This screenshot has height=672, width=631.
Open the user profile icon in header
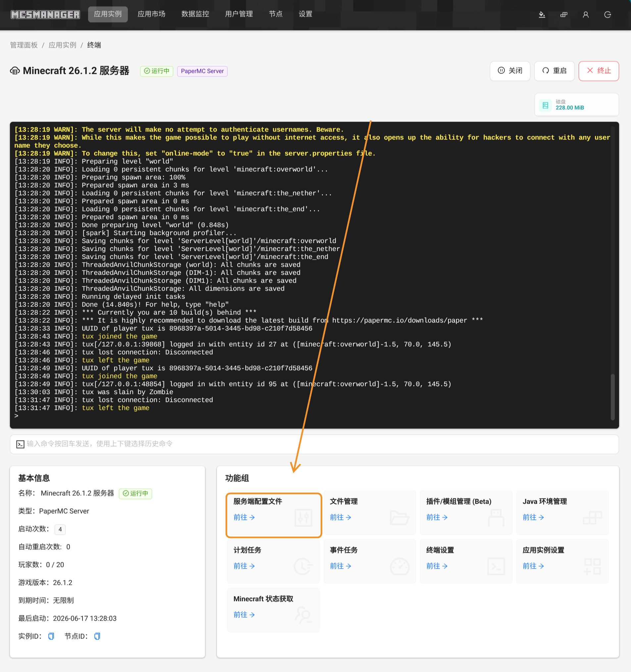click(586, 15)
